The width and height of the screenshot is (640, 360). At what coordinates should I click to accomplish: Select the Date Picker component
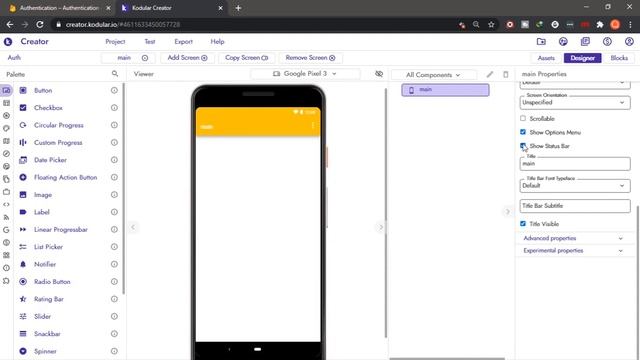tap(50, 160)
